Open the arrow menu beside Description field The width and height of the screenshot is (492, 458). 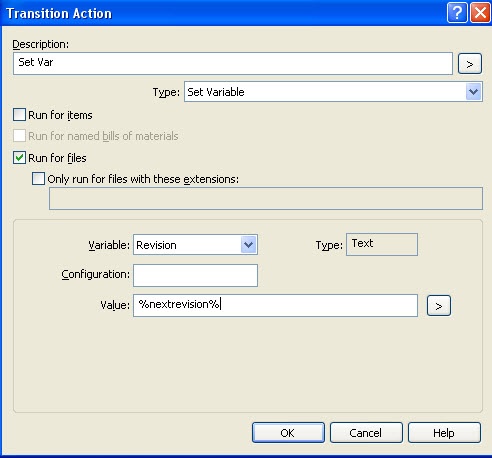(x=470, y=63)
